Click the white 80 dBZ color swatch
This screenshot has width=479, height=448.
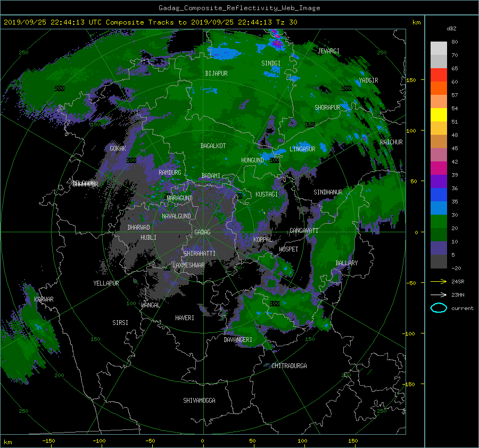pos(439,48)
